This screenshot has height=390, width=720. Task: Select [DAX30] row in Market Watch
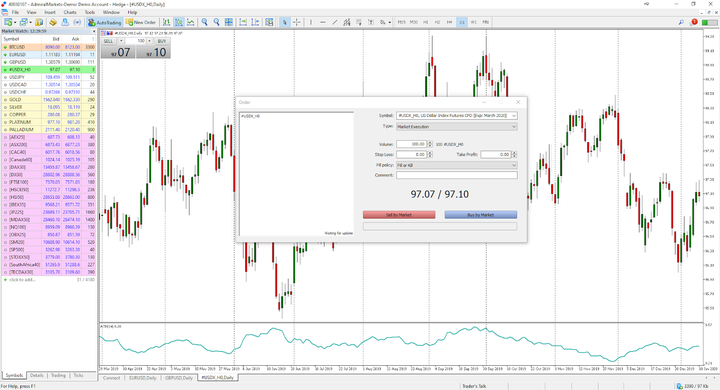coord(48,167)
